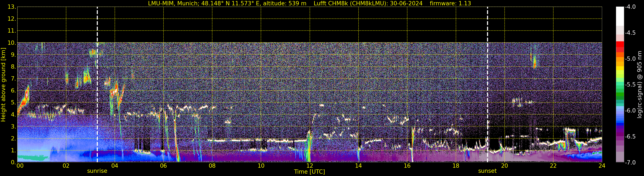Image resolution: width=644 pixels, height=176 pixels.
Task: Click the 'sunrise' label below the time axis
Action: coord(97,171)
